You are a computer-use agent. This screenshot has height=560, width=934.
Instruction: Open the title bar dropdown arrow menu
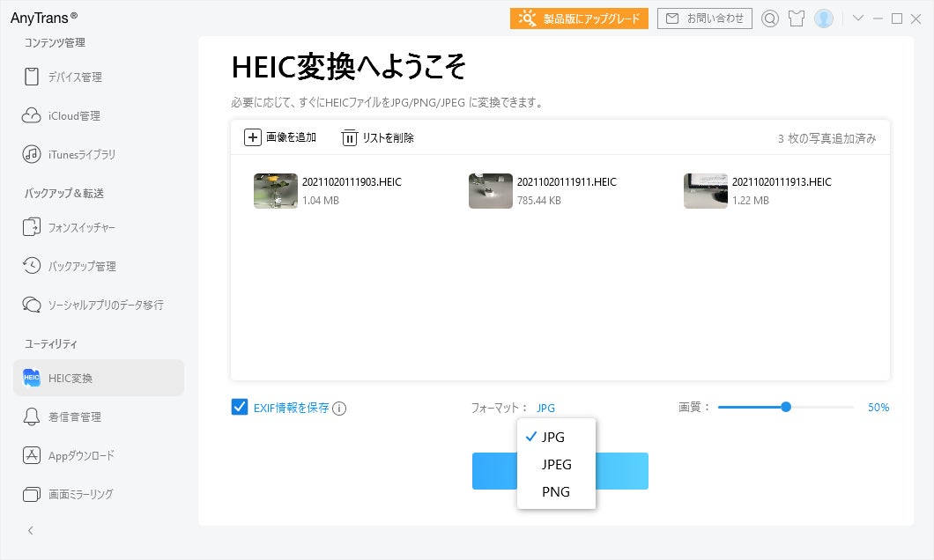point(857,18)
